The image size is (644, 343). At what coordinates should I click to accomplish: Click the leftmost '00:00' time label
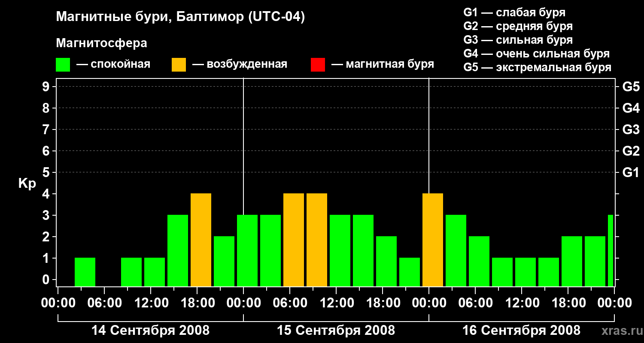58,303
